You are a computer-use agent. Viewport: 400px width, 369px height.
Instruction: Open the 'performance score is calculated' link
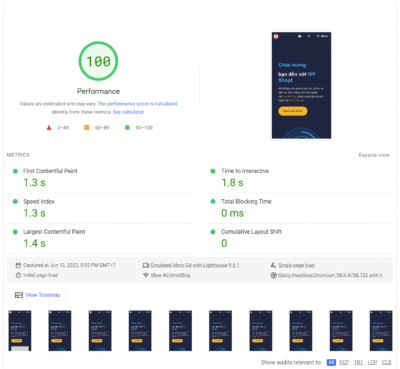tap(142, 104)
